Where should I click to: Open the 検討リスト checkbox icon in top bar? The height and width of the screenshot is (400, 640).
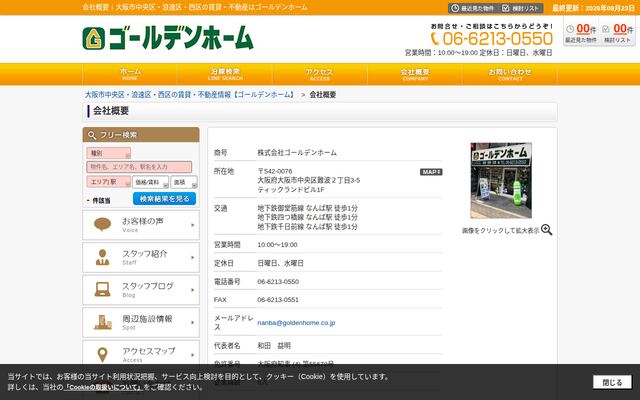point(506,8)
